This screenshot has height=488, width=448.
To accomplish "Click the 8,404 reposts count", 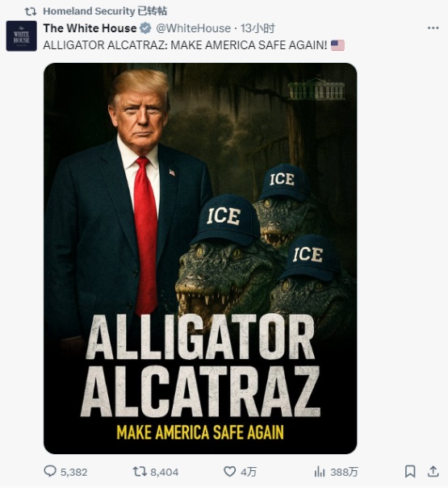I will (x=164, y=472).
